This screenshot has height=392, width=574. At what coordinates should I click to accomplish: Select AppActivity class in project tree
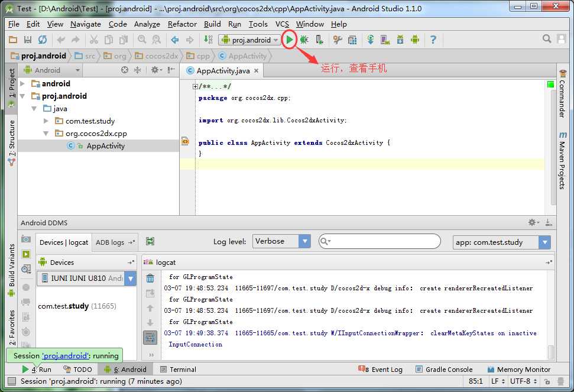[106, 145]
